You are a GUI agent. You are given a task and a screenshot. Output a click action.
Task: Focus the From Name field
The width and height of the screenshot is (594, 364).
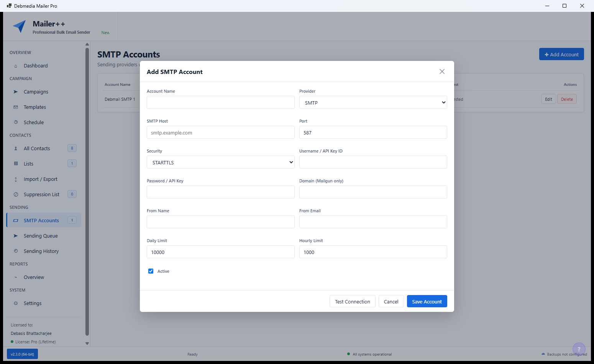tap(220, 222)
